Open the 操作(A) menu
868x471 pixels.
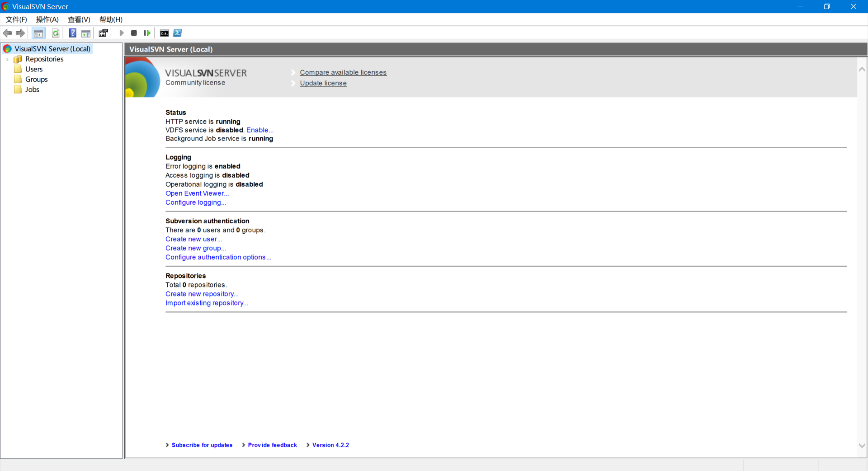47,19
